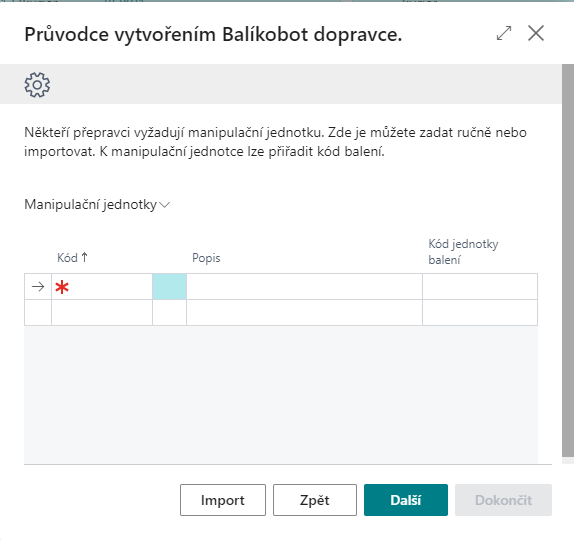Click the highlighted cell beside the Kód field
The width and height of the screenshot is (574, 540).
(x=169, y=286)
